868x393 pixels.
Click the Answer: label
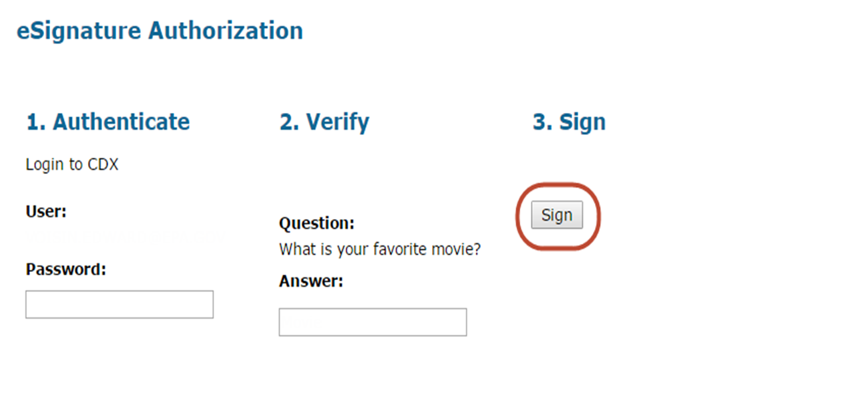[310, 281]
